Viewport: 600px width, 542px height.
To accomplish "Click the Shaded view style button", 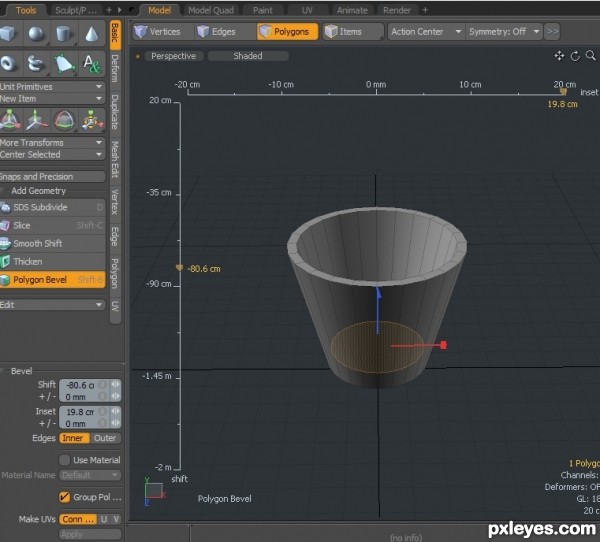I will pos(248,56).
